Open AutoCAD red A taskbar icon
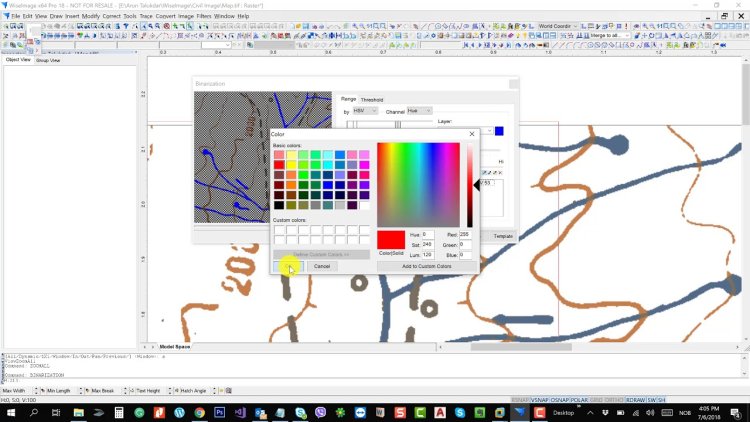 [x=440, y=412]
